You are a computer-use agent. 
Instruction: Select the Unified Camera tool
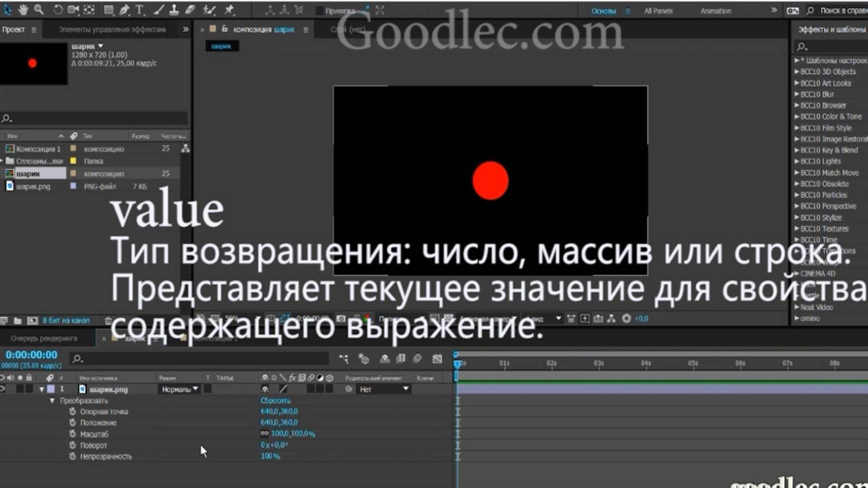point(73,10)
